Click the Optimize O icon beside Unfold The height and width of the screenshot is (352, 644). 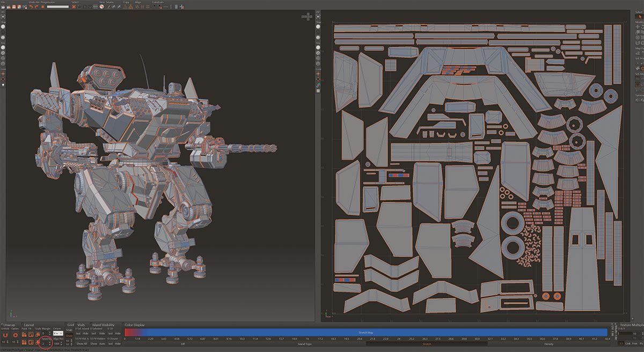point(16,335)
